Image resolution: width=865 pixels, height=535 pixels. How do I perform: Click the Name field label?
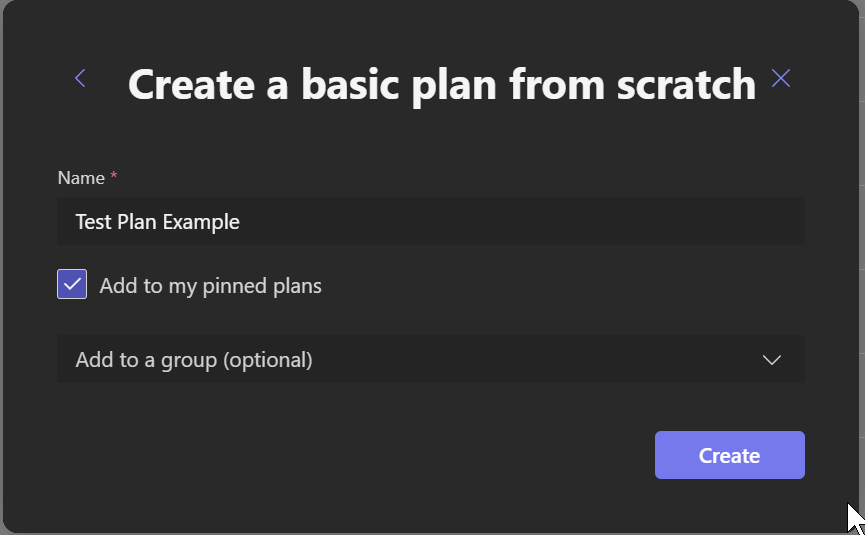point(81,178)
